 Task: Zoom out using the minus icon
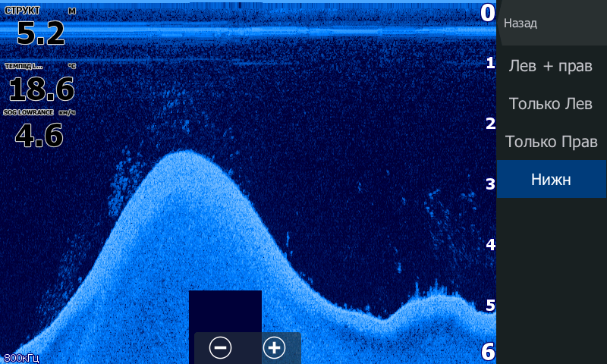click(x=220, y=348)
